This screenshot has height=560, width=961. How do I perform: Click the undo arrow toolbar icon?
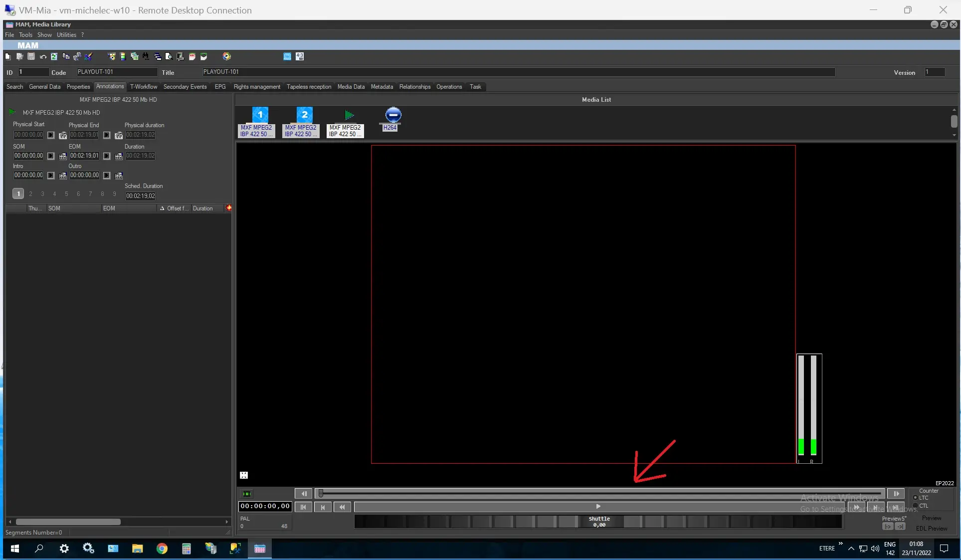43,57
